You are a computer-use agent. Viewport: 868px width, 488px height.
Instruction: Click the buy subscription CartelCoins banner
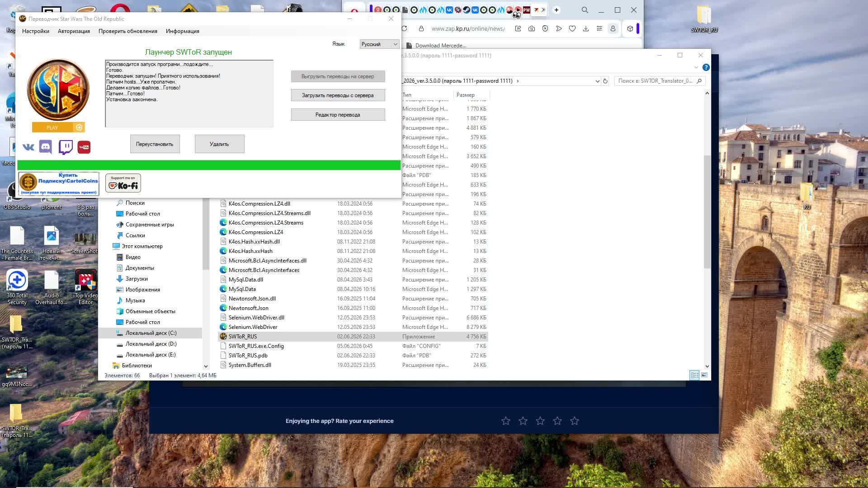tap(59, 183)
